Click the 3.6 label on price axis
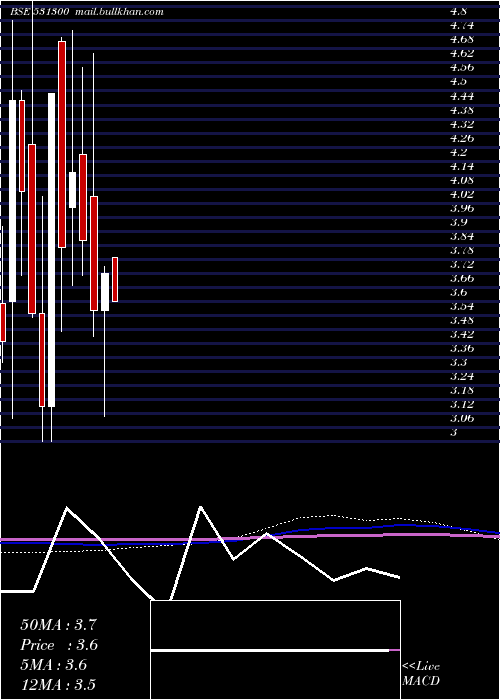The width and height of the screenshot is (500, 700). 458,292
